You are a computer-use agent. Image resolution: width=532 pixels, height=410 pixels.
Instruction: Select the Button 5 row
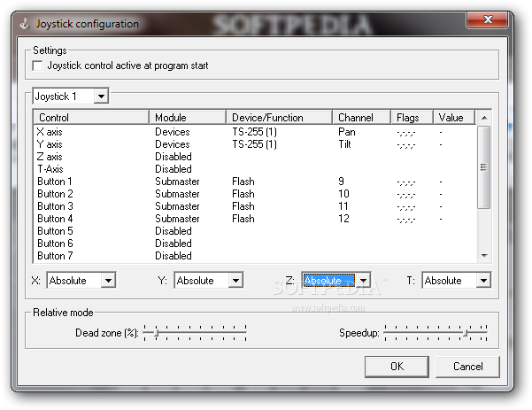(x=254, y=231)
